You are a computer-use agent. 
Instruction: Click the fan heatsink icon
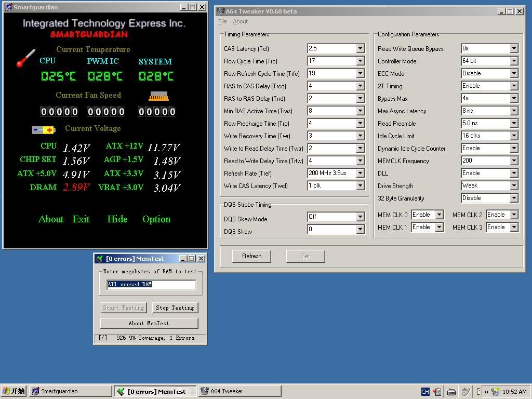[x=158, y=96]
